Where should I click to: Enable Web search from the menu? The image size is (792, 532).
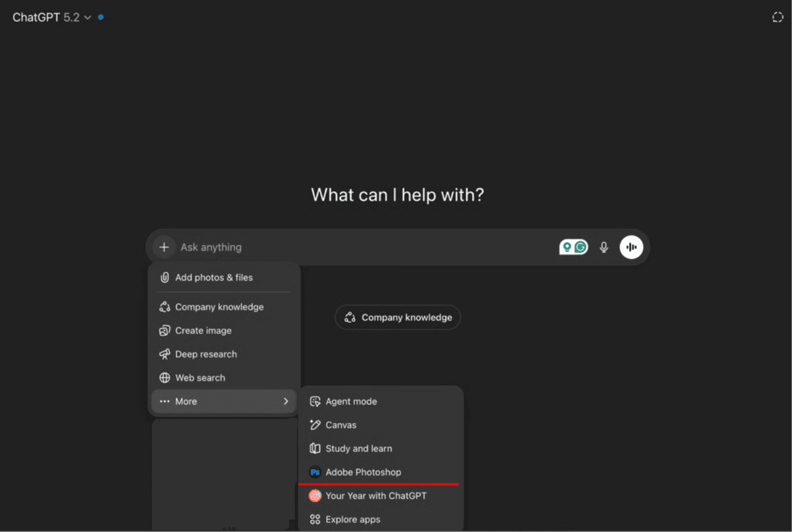click(224, 378)
